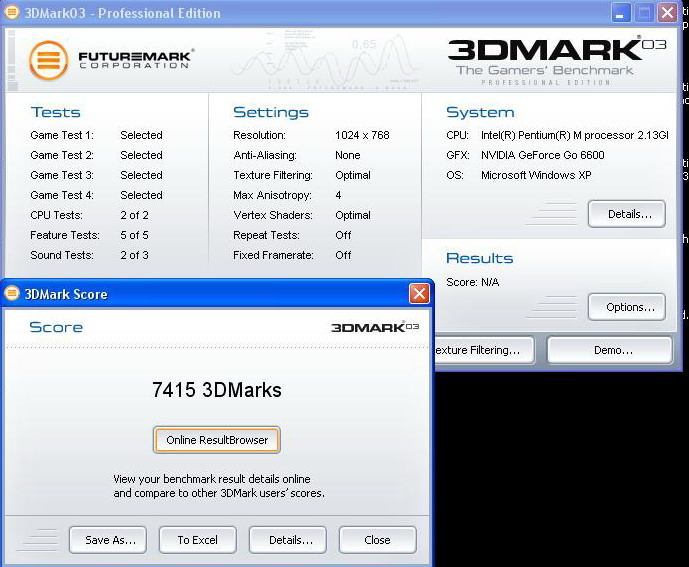Click GFX 'NVIDIA GeForce Go 6600' text
The height and width of the screenshot is (567, 689).
click(543, 155)
